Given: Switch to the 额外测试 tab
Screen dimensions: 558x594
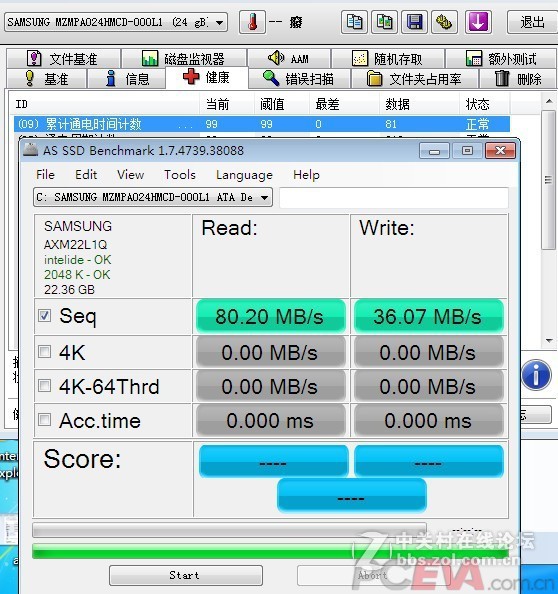Looking at the screenshot, I should pos(501,59).
